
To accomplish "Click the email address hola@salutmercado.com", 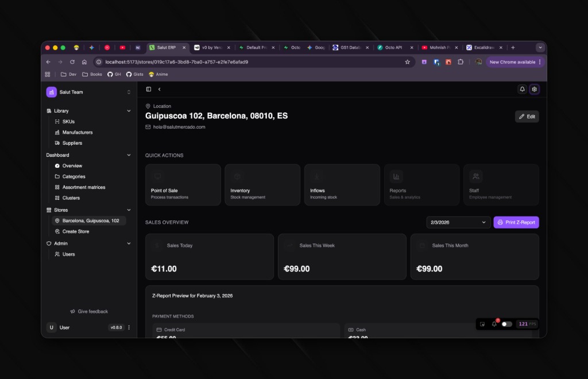I will click(x=179, y=127).
